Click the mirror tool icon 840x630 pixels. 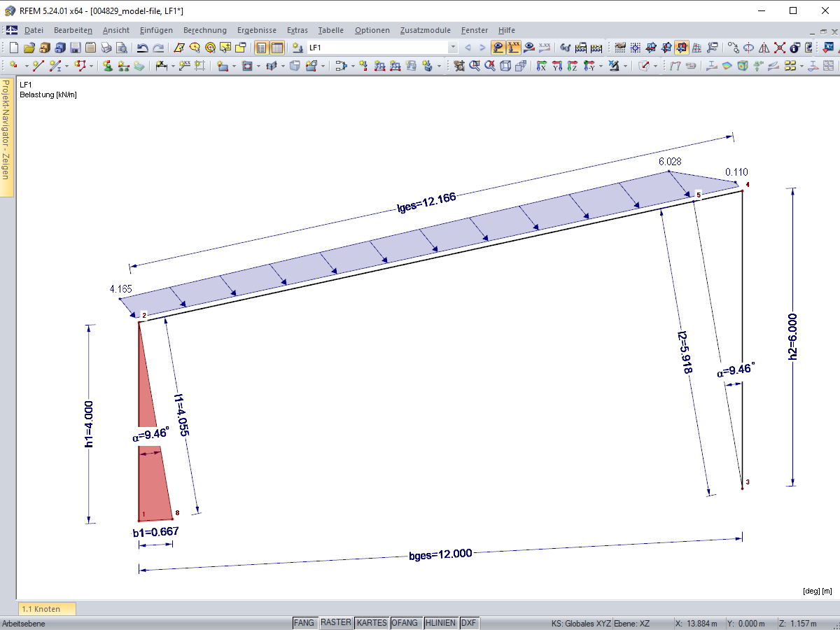764,48
